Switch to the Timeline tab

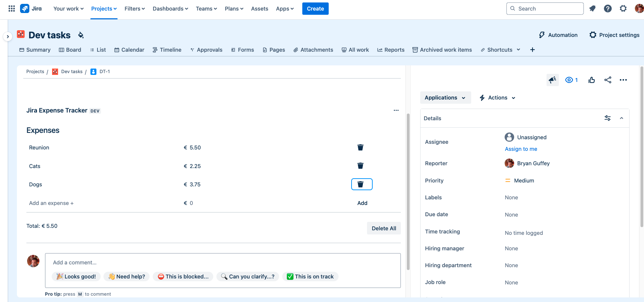pyautogui.click(x=167, y=50)
